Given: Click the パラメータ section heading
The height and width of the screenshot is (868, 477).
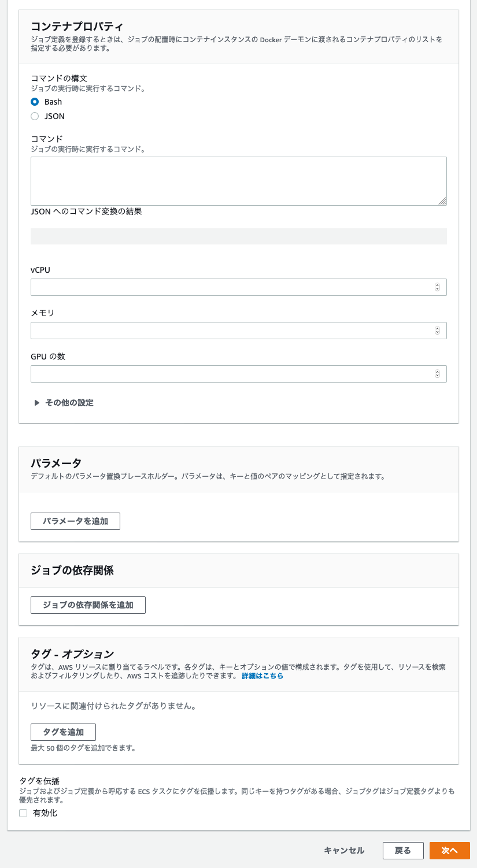Looking at the screenshot, I should (x=56, y=463).
